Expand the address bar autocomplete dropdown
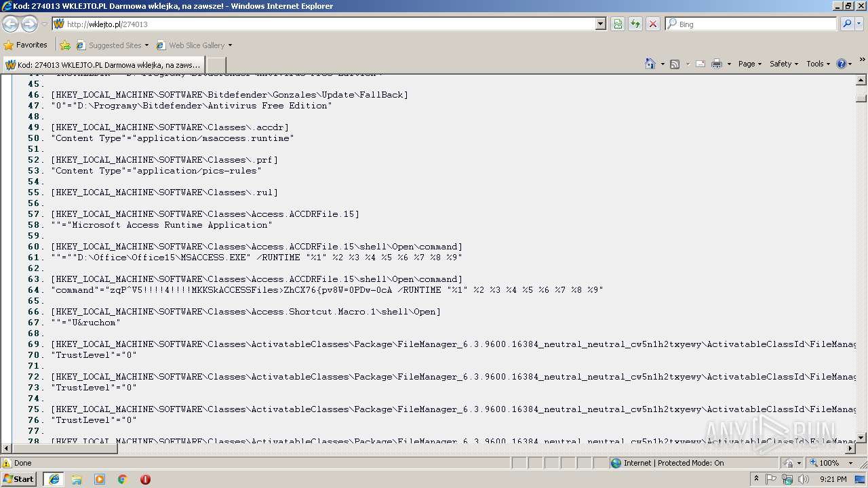The height and width of the screenshot is (488, 868). tap(601, 24)
